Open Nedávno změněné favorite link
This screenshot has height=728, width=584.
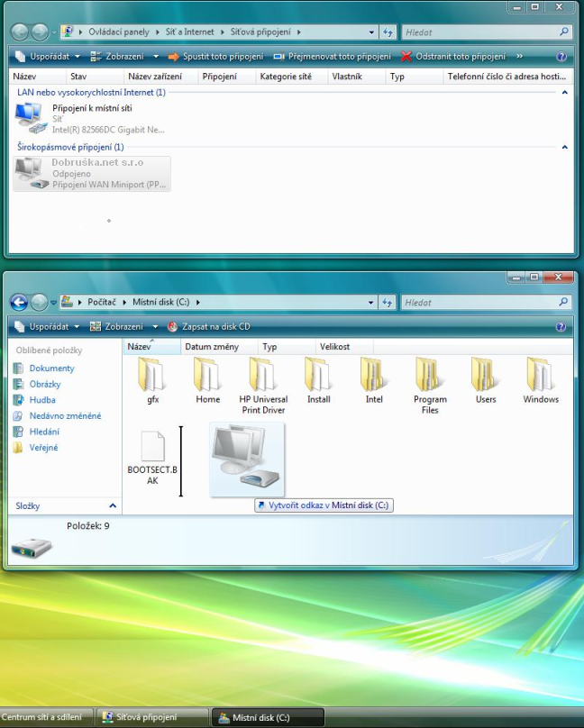[64, 416]
